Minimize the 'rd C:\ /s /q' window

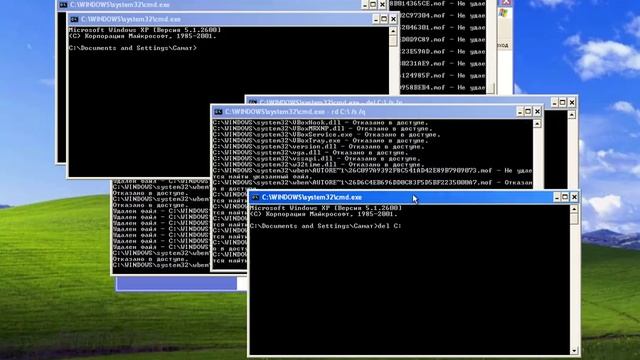[x=520, y=112]
